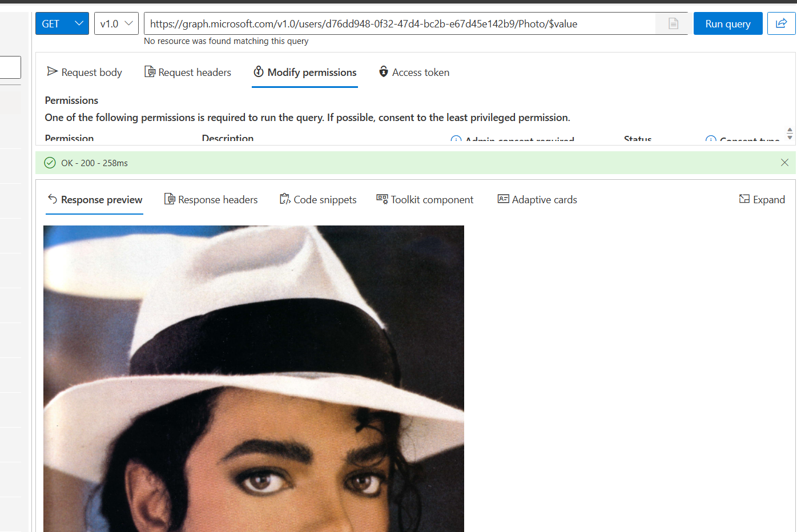Viewport: 797px width, 532px height.
Task: Open the Adaptive cards tab
Action: [x=537, y=199]
